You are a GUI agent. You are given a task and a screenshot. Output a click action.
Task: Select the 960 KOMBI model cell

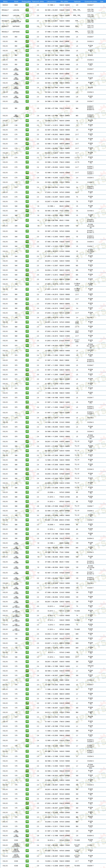[16, 116]
